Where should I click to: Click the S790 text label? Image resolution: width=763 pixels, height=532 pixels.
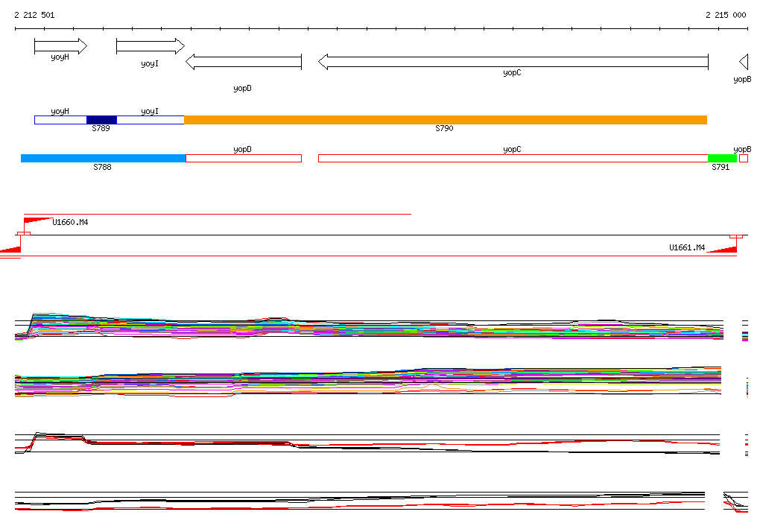pyautogui.click(x=444, y=129)
